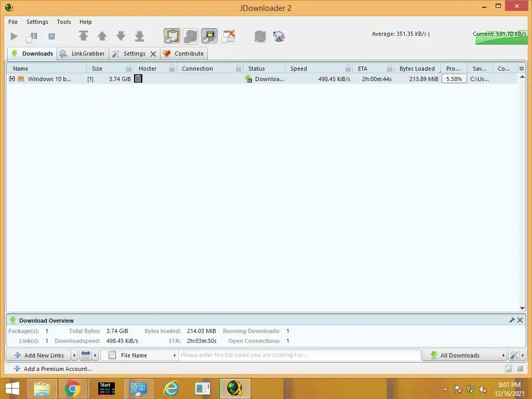Open File Explorer from the taskbar
The width and height of the screenshot is (532, 399).
point(42,389)
